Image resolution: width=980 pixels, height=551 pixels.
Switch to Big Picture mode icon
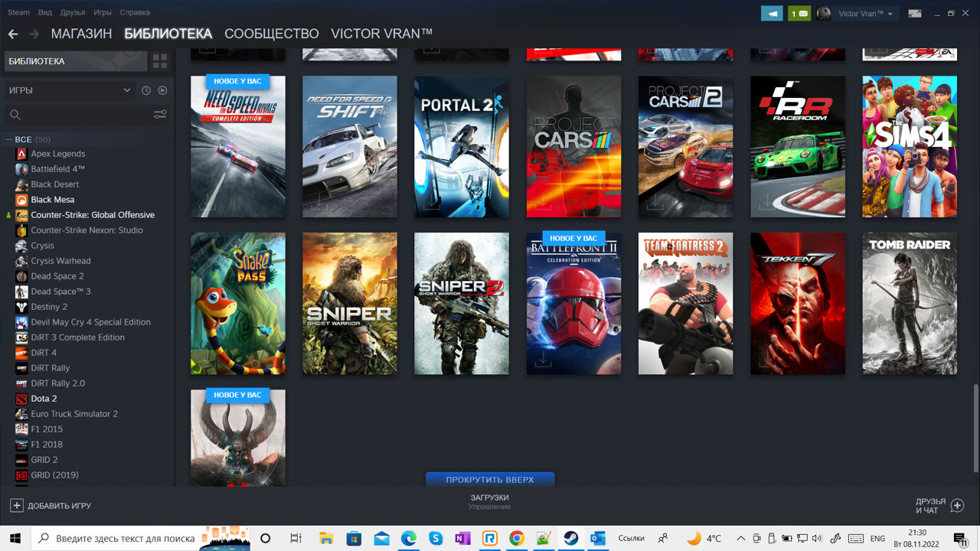click(914, 13)
